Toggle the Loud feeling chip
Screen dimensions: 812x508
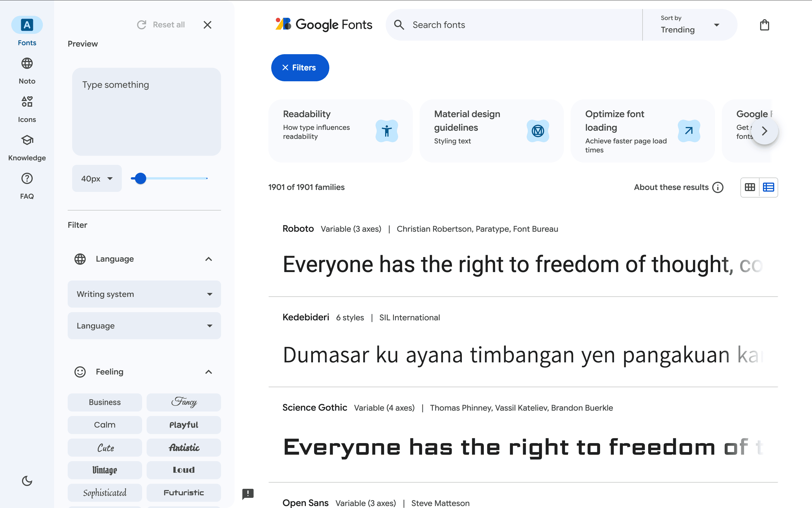click(x=184, y=470)
